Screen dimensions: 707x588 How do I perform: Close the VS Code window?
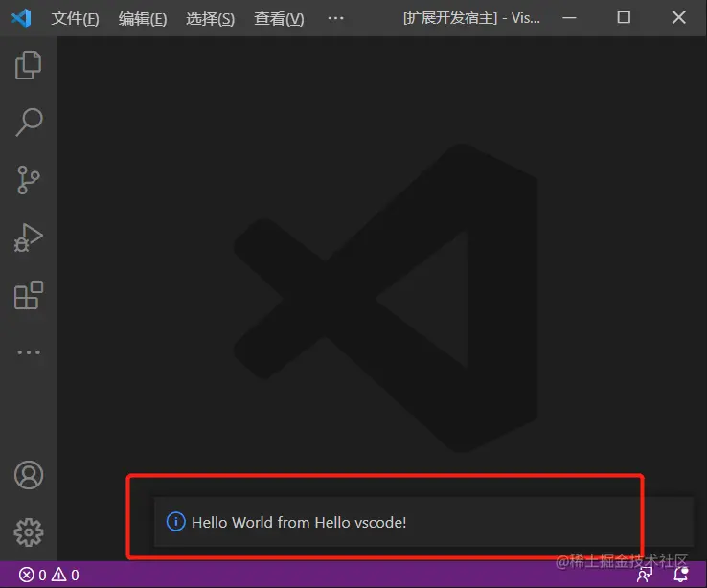point(678,18)
